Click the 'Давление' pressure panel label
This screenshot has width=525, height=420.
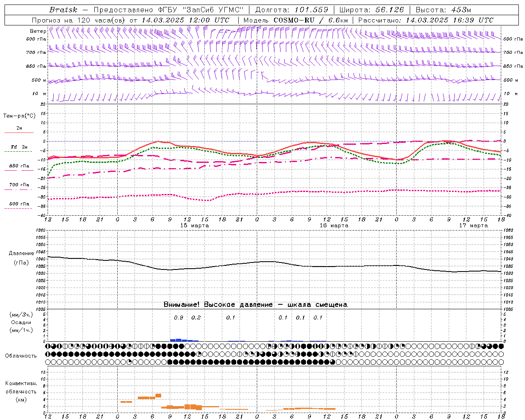[x=21, y=253]
